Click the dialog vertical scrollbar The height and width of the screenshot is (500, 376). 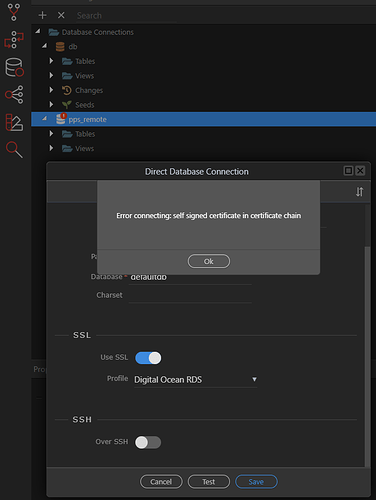(x=367, y=356)
